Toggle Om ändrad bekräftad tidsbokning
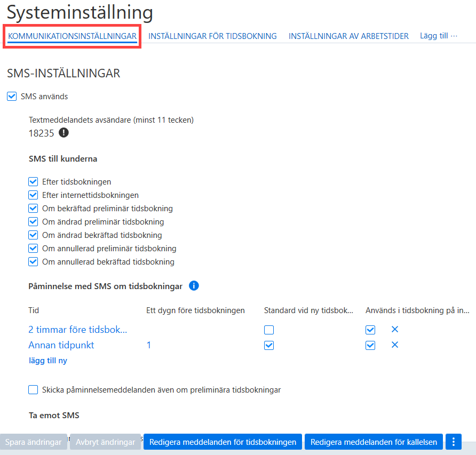The height and width of the screenshot is (455, 476). tap(33, 235)
